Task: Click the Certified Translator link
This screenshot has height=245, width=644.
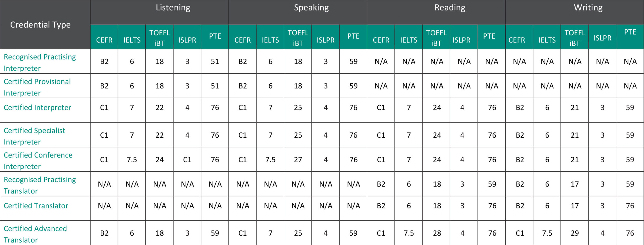Action: [x=36, y=206]
